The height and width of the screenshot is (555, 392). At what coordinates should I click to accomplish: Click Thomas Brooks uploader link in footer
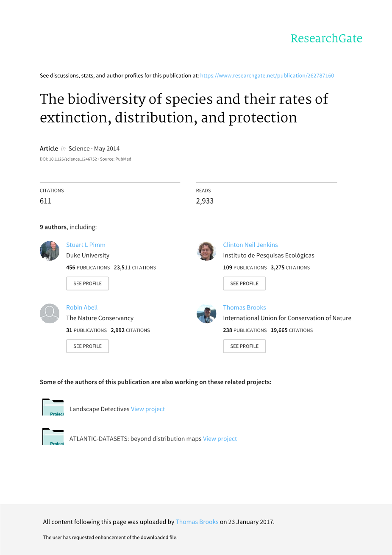[197, 522]
